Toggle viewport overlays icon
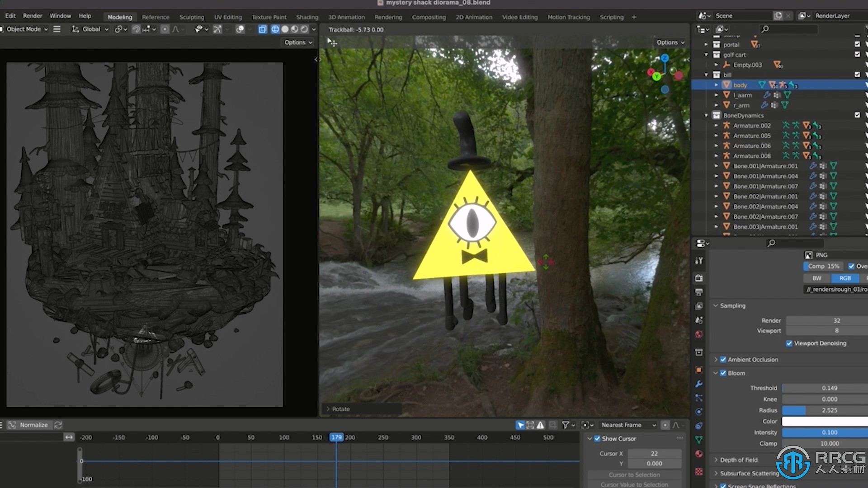 point(240,29)
